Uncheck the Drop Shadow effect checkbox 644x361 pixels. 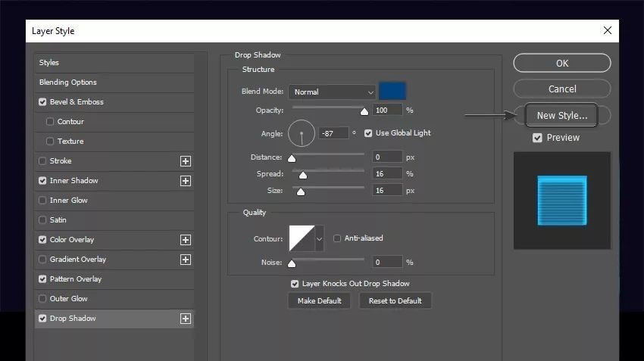pyautogui.click(x=42, y=319)
